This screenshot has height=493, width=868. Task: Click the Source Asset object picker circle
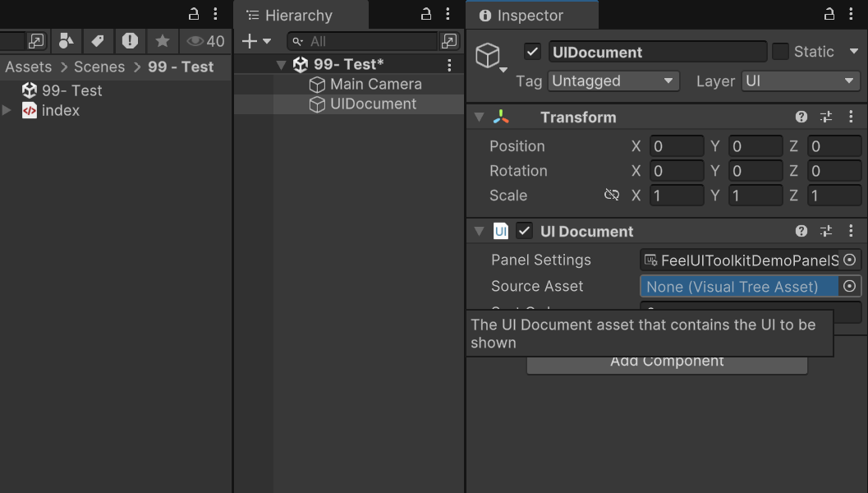tap(850, 287)
